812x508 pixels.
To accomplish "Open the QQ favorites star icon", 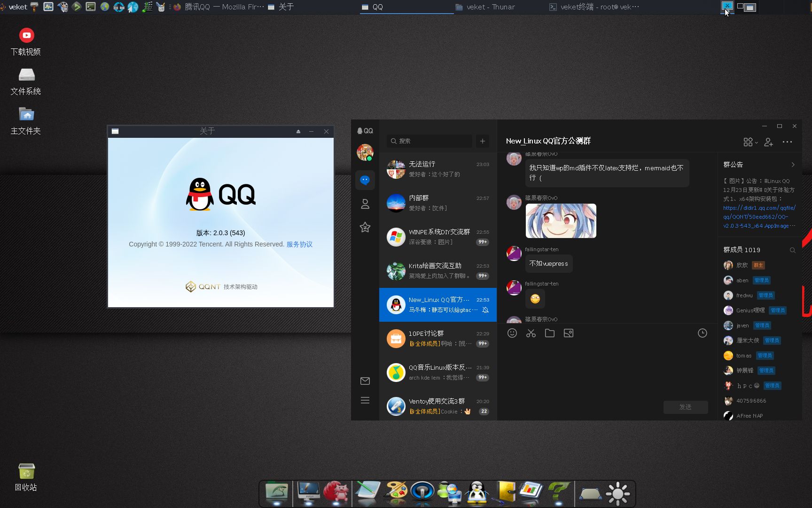I will [x=365, y=227].
